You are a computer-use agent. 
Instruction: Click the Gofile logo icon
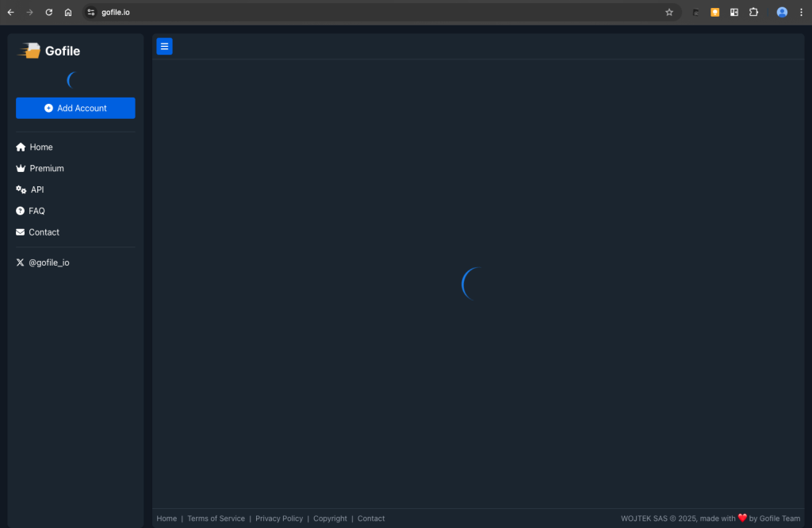29,51
